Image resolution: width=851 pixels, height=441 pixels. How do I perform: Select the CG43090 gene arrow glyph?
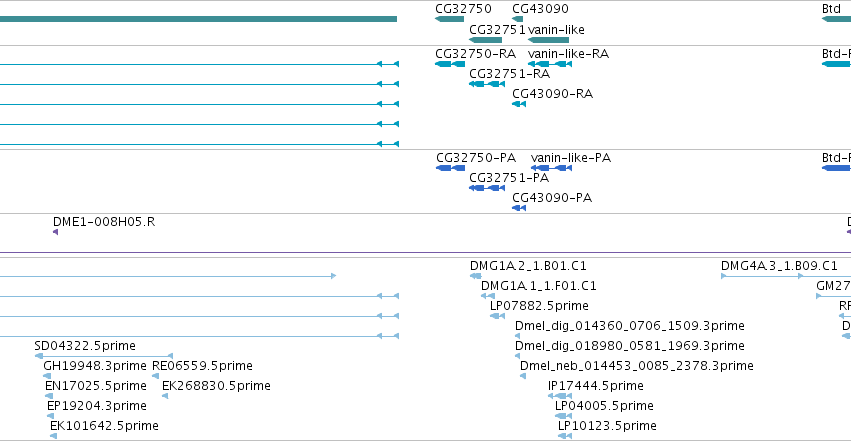pyautogui.click(x=517, y=19)
